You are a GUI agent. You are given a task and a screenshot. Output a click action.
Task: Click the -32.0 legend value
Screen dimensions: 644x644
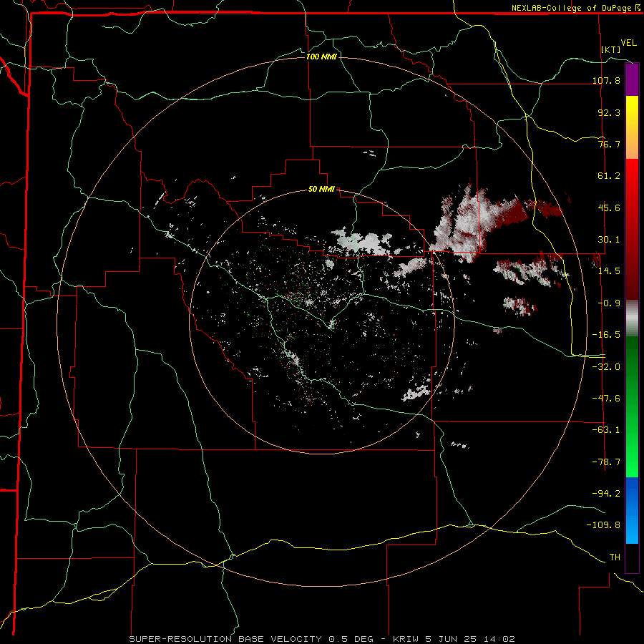(606, 367)
